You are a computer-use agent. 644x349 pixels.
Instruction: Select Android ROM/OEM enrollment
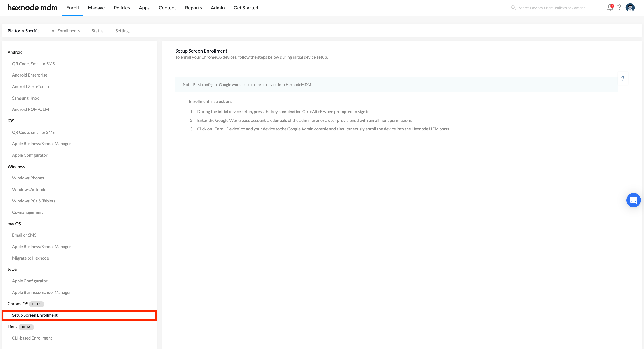tap(30, 109)
